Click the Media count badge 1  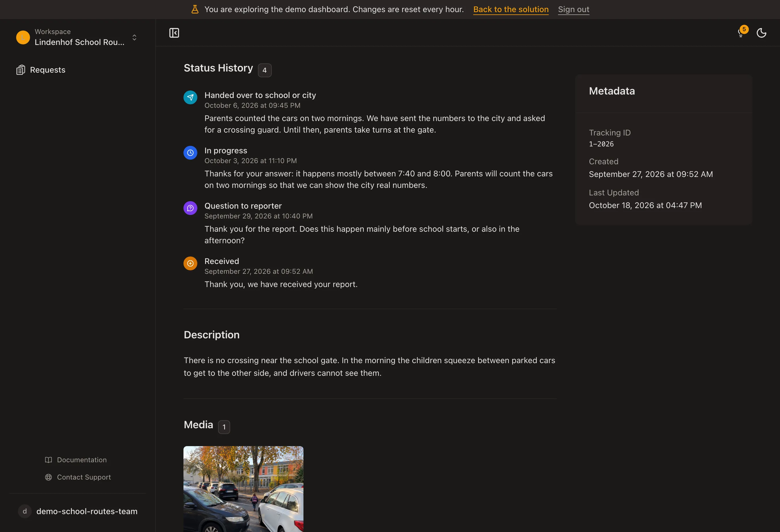[224, 427]
